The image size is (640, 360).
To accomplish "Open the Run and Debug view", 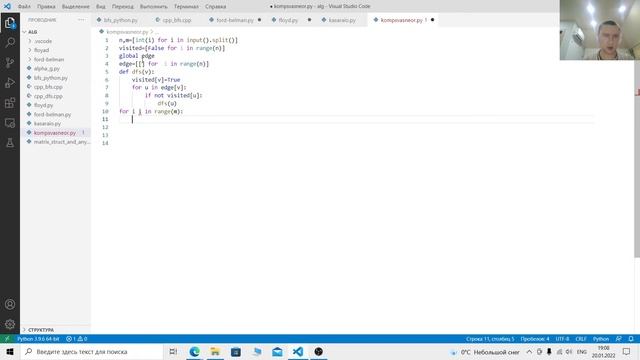I will (x=10, y=82).
